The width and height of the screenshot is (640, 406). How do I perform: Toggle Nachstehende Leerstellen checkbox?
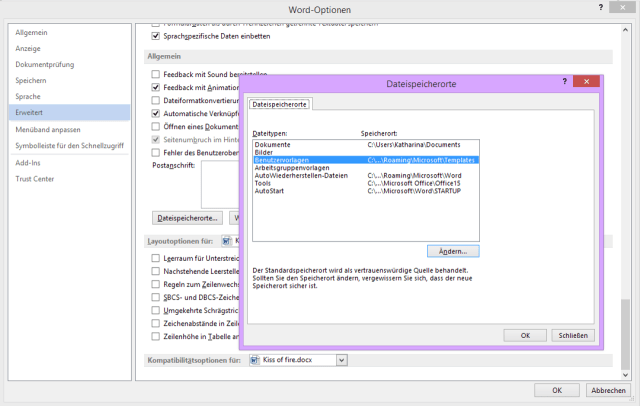pyautogui.click(x=155, y=271)
